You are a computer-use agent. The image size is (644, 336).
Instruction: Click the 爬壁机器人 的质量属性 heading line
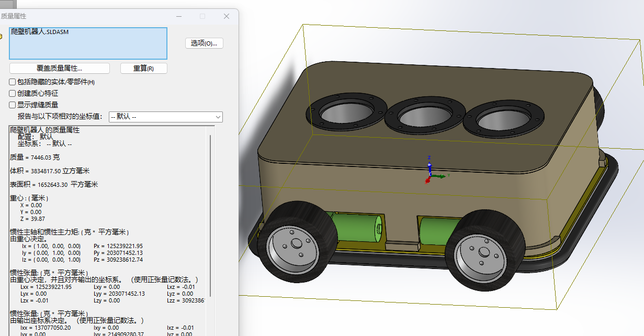[45, 130]
